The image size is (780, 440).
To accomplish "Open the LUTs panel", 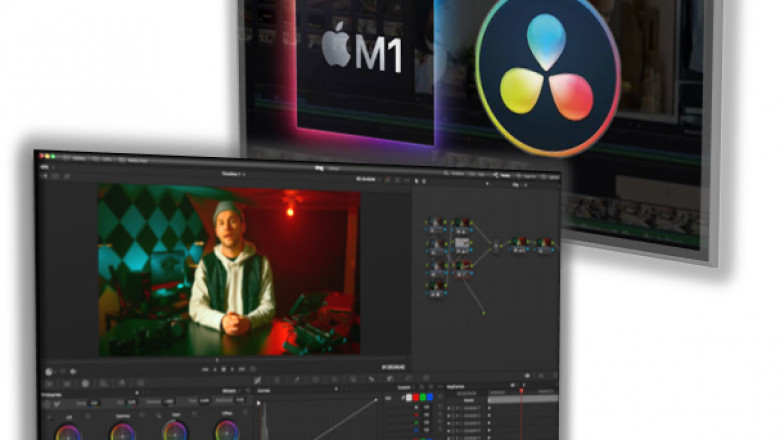I will [100, 159].
